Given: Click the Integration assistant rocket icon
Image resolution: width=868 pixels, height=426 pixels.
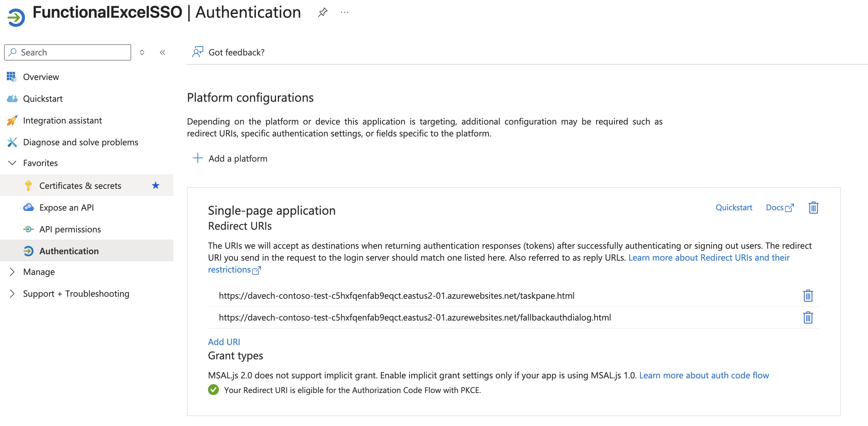Looking at the screenshot, I should pyautogui.click(x=12, y=120).
